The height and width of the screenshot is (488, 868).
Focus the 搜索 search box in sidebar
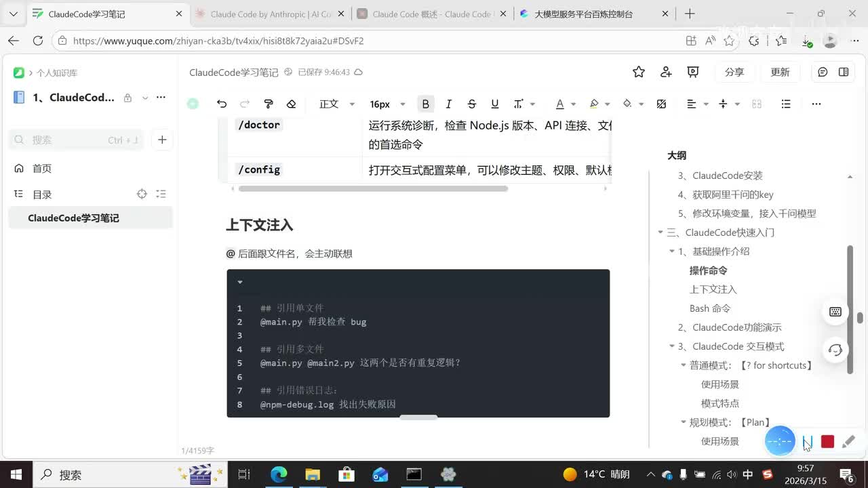[76, 140]
